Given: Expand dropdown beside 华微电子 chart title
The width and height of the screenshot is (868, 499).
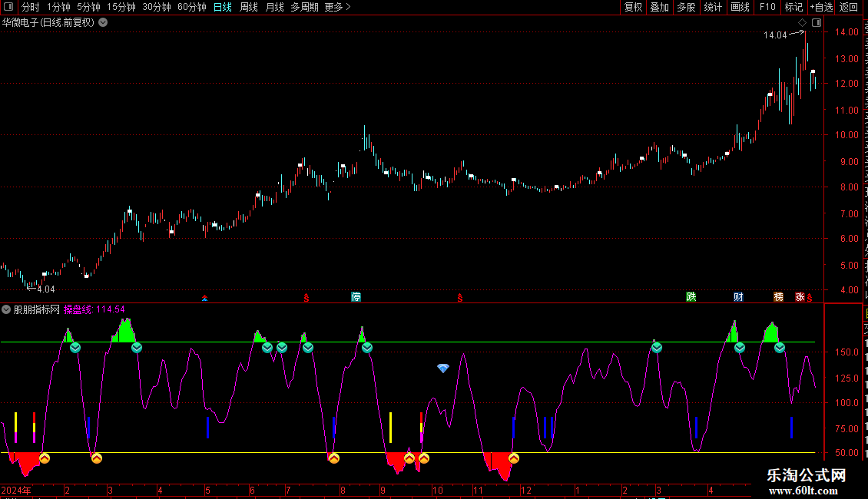Looking at the screenshot, I should coord(103,23).
